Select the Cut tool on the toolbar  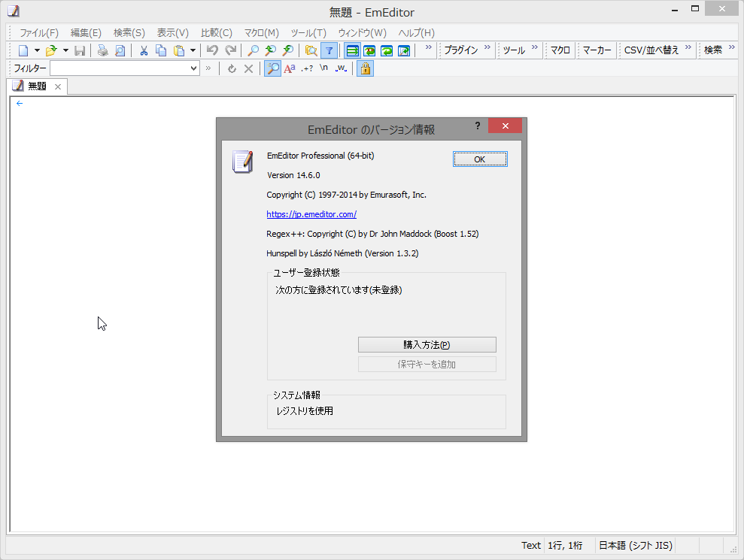[144, 50]
